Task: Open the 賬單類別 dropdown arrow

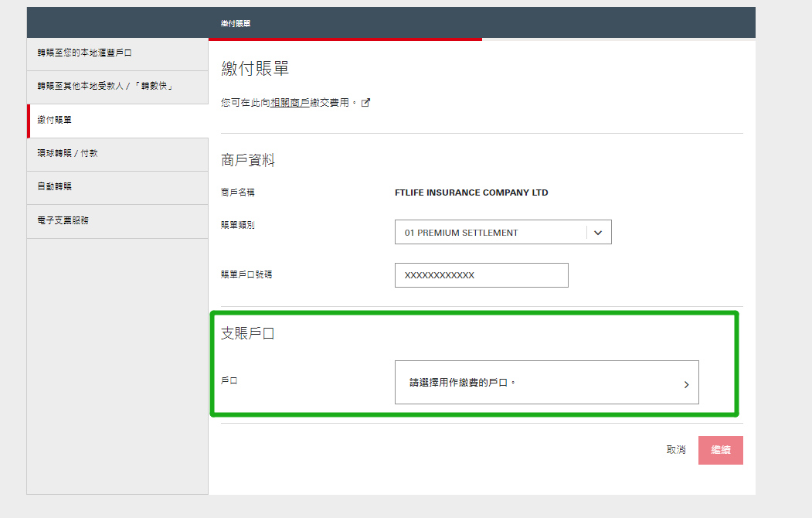Action: (x=598, y=233)
